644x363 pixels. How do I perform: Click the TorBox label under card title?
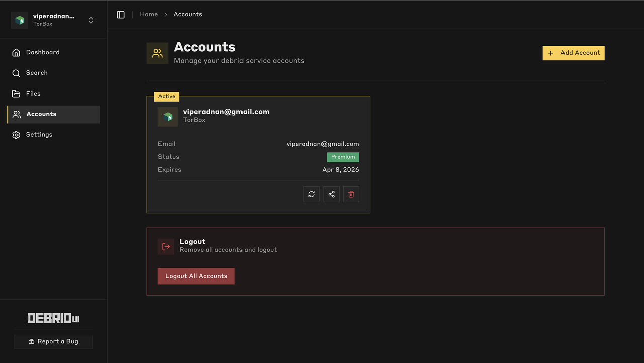[x=194, y=120]
